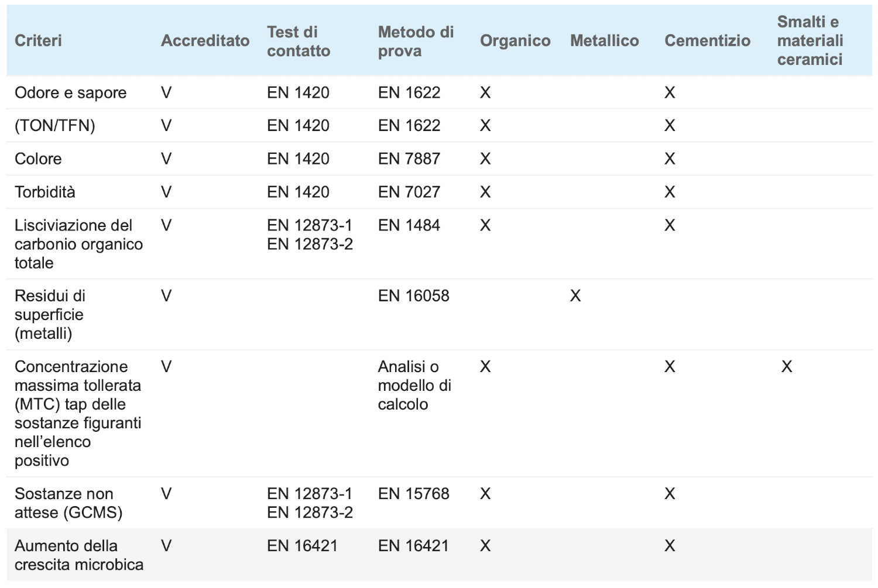Click the 'Metallico' column header
The image size is (878, 588).
[604, 40]
